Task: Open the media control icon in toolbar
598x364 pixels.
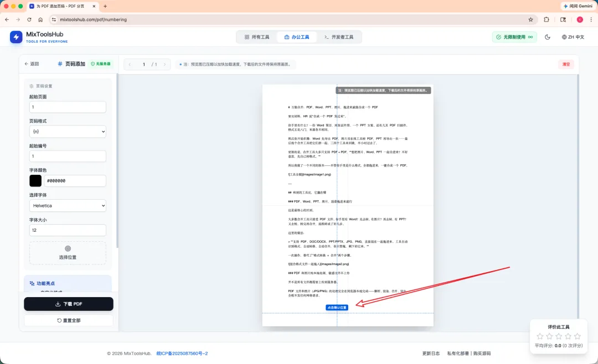Action: (x=563, y=19)
